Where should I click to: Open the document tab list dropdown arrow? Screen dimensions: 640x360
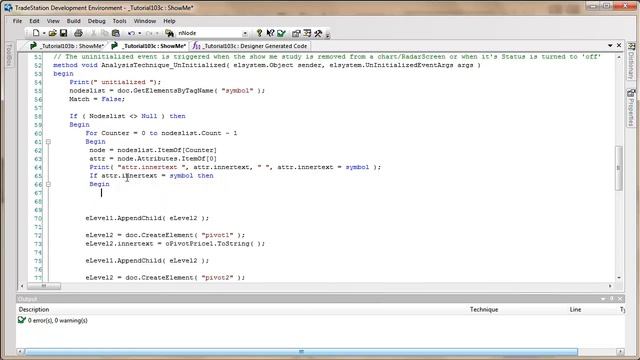[610, 46]
